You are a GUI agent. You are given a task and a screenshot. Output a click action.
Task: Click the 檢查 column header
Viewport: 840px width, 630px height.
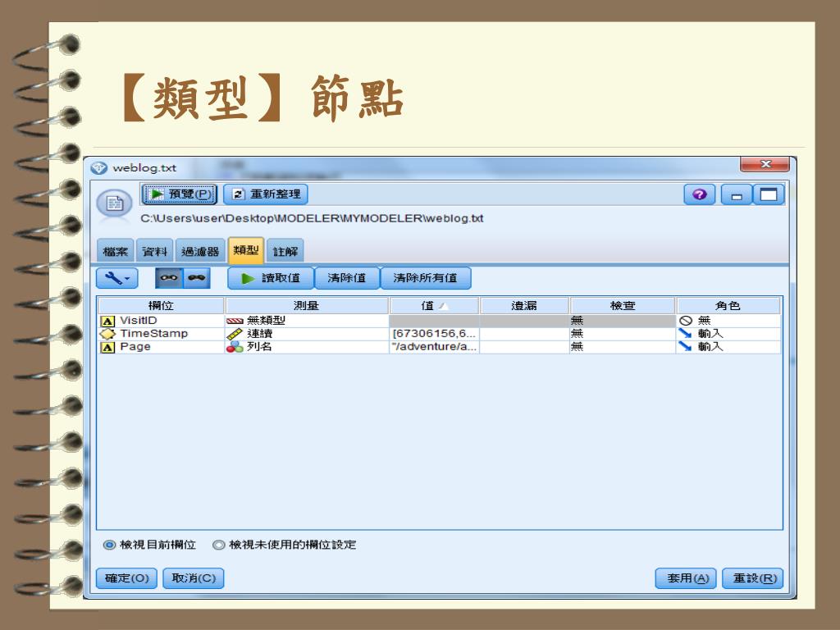(x=623, y=305)
